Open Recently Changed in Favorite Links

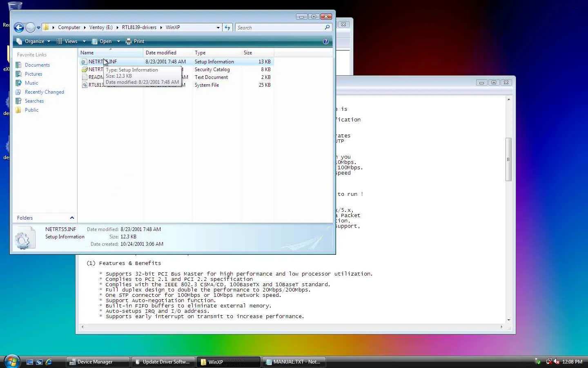click(45, 92)
